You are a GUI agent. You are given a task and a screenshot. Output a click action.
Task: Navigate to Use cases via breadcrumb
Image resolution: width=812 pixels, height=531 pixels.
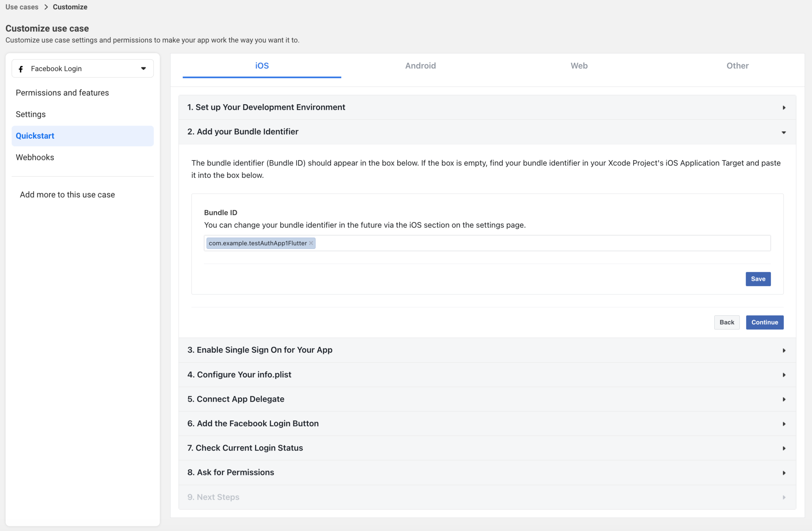(22, 7)
